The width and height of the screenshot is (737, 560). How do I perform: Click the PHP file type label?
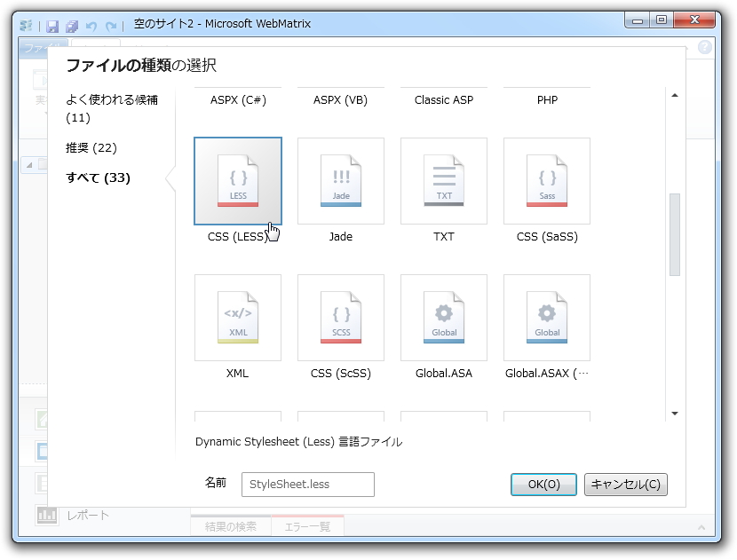(x=547, y=100)
